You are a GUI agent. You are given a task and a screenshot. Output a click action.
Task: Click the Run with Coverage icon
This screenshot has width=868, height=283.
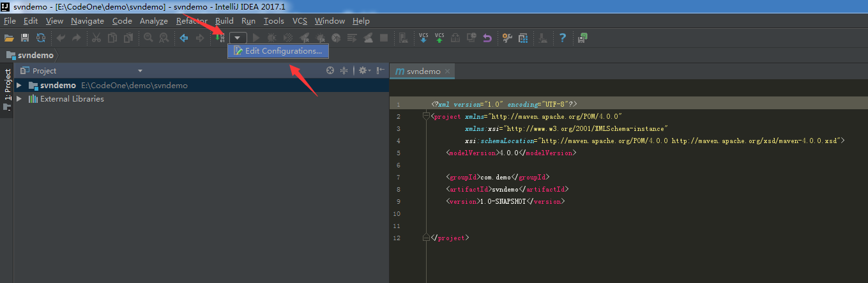pyautogui.click(x=288, y=38)
